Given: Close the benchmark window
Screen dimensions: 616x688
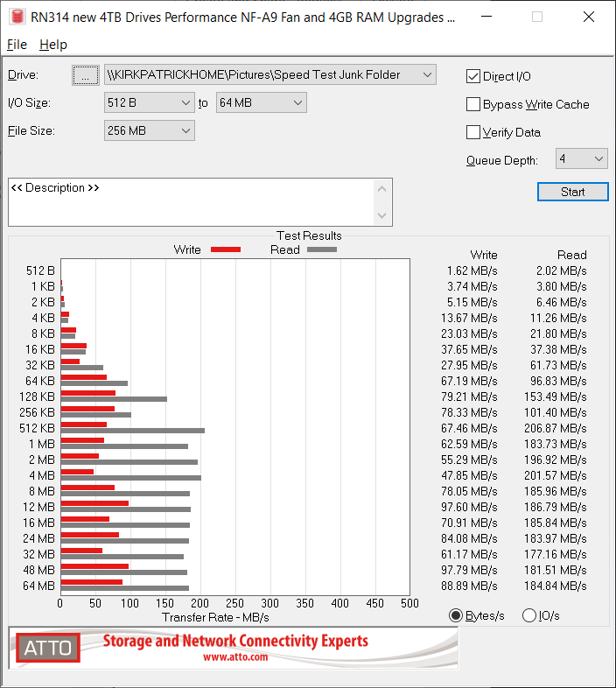Looking at the screenshot, I should [x=588, y=17].
